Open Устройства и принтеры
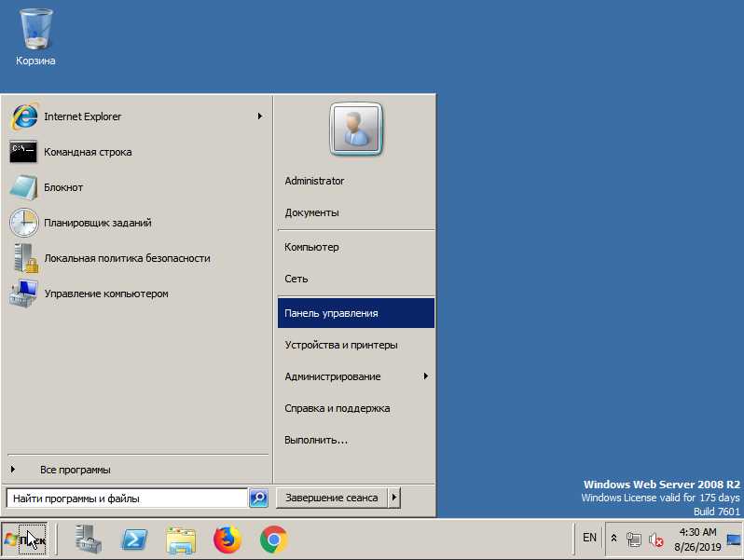 (x=356, y=345)
